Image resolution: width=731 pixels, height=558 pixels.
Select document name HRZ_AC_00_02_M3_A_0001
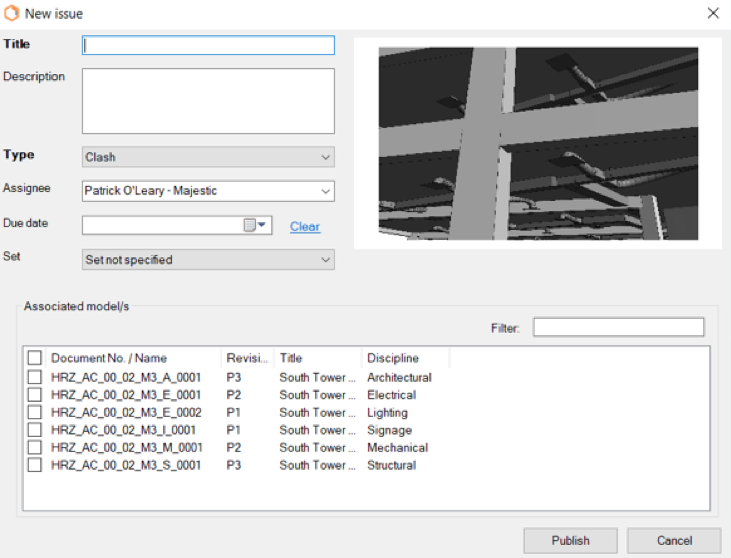tap(126, 377)
